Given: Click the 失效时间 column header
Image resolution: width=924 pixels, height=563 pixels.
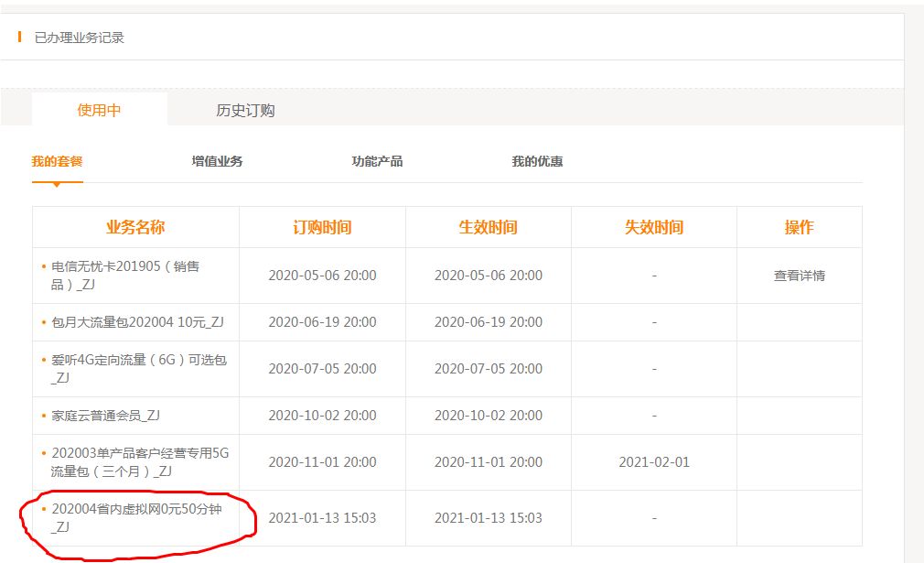Looking at the screenshot, I should (x=654, y=227).
